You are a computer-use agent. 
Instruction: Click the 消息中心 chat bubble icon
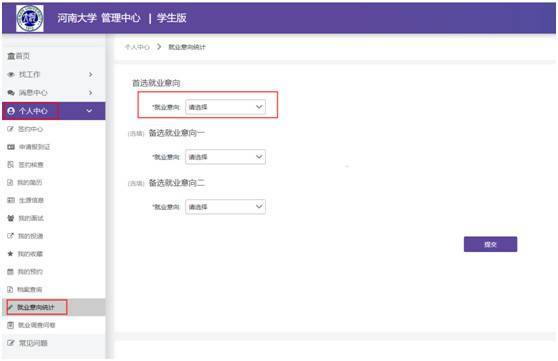tap(11, 93)
